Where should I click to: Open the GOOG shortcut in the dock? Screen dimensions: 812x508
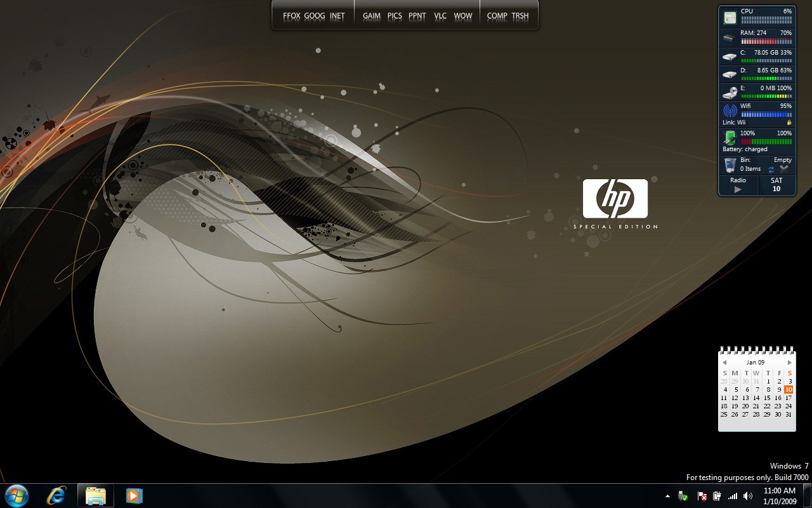pos(315,17)
